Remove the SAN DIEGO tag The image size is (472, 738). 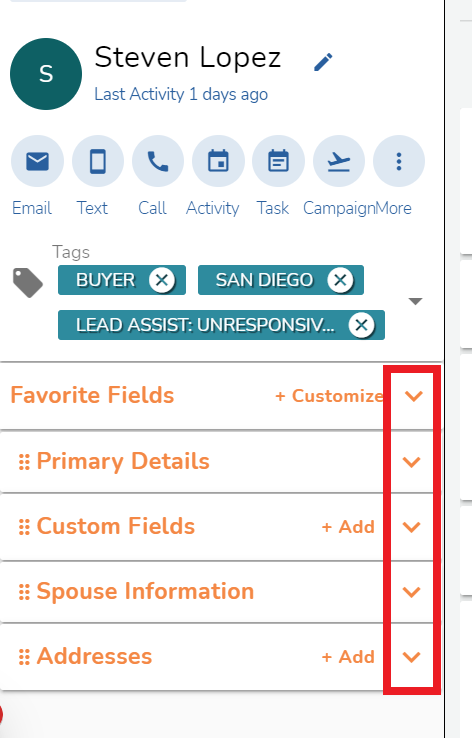340,280
